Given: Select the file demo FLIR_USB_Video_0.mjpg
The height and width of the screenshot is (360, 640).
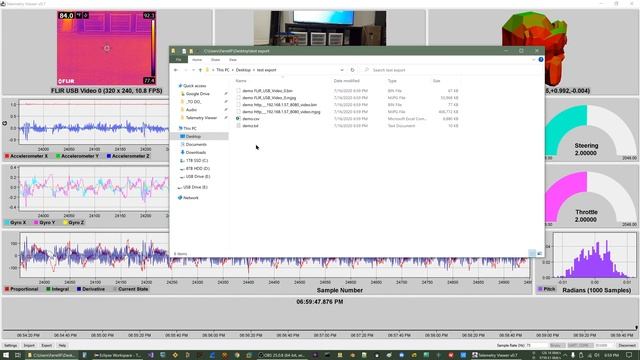Looking at the screenshot, I should point(269,98).
